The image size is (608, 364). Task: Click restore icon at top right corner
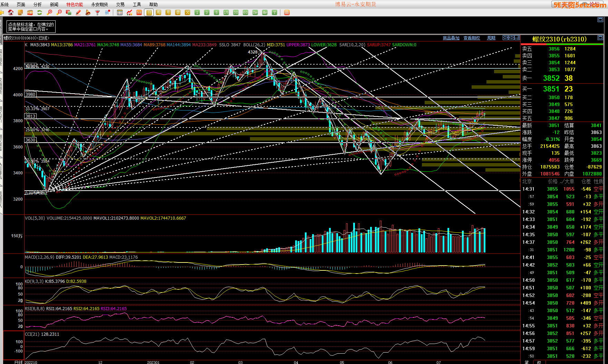(x=600, y=20)
